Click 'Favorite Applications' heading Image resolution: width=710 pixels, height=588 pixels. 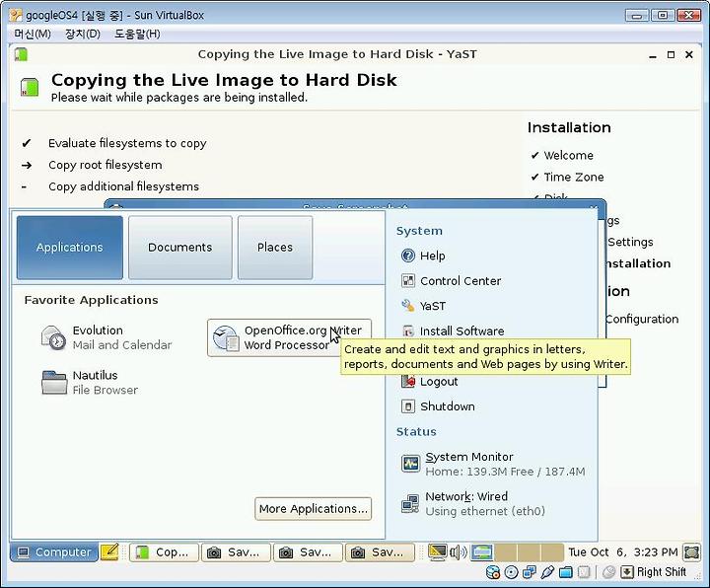92,300
